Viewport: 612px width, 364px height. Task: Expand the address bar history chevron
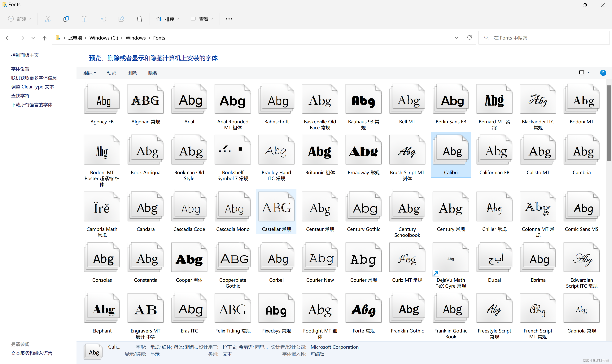456,38
